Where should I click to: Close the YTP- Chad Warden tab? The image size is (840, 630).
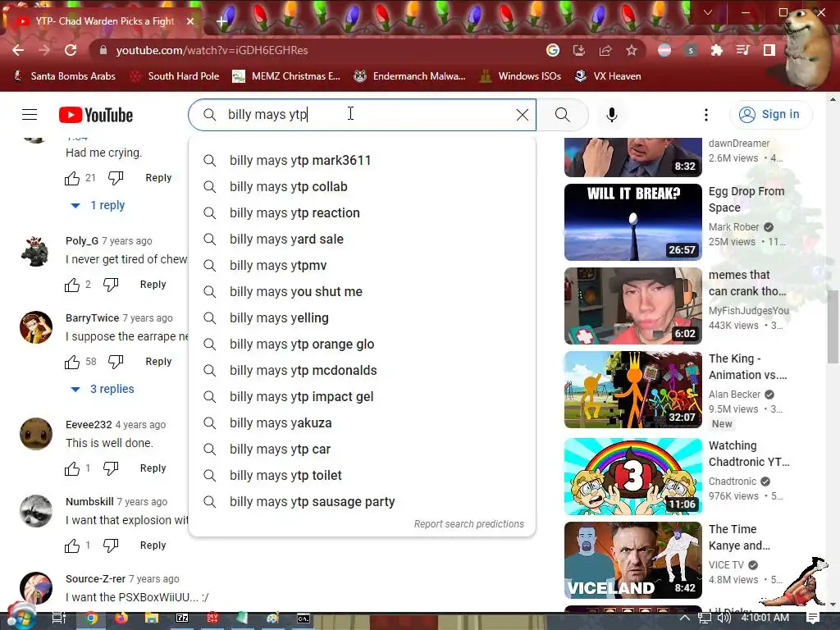[190, 21]
